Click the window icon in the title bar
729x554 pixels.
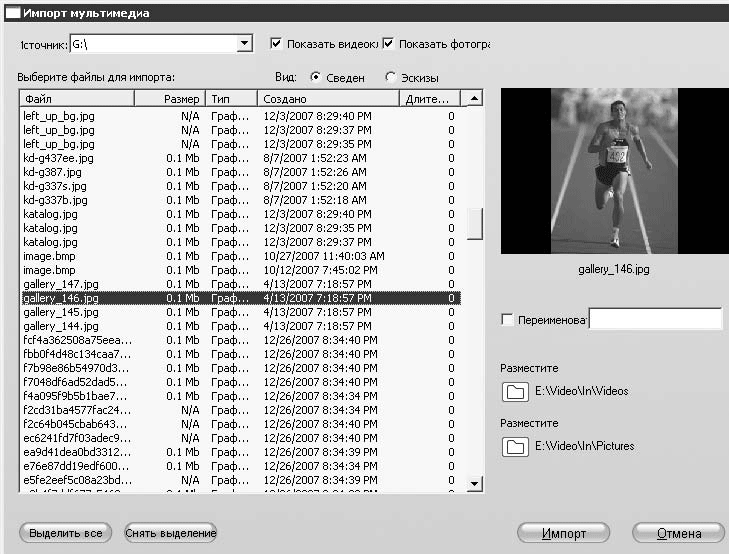[x=13, y=10]
